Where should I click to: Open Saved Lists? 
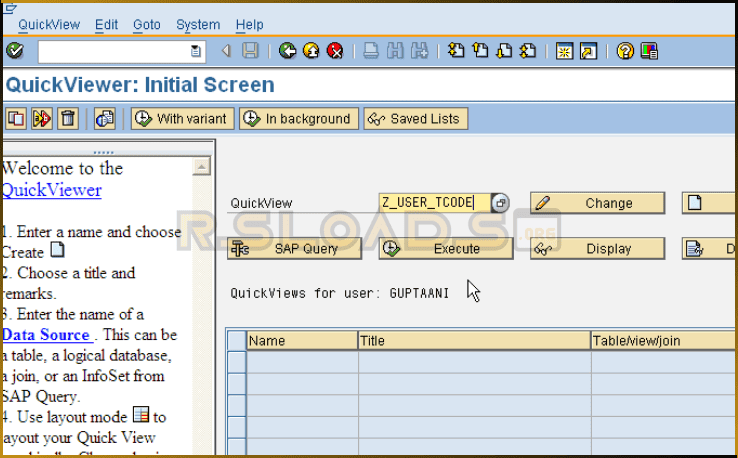point(416,119)
